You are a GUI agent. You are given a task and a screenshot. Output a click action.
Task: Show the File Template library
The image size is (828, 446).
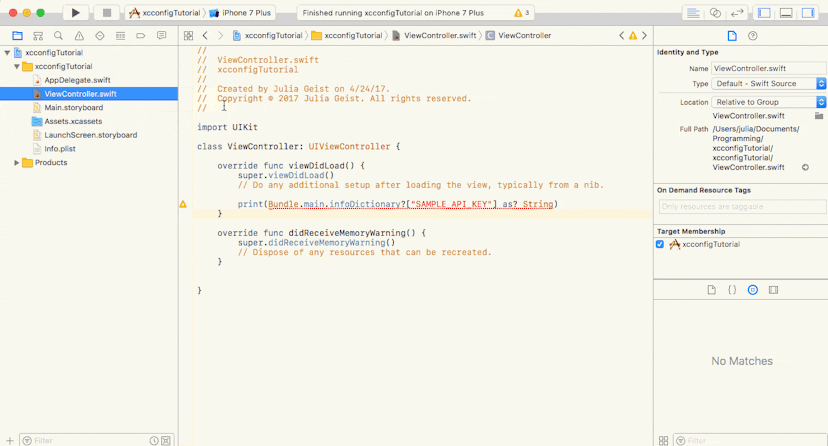point(711,290)
